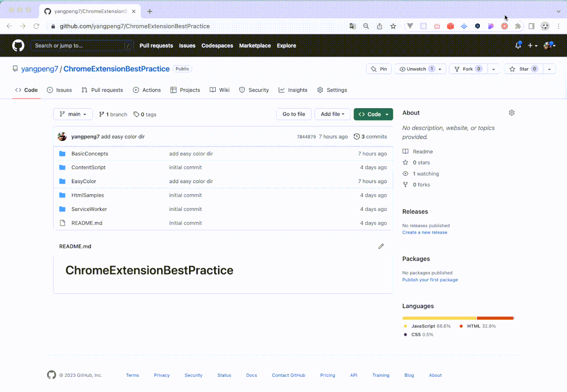Screen dimensions: 567x392
Task: Click the red HTML segment of language bar
Action: 495,319
